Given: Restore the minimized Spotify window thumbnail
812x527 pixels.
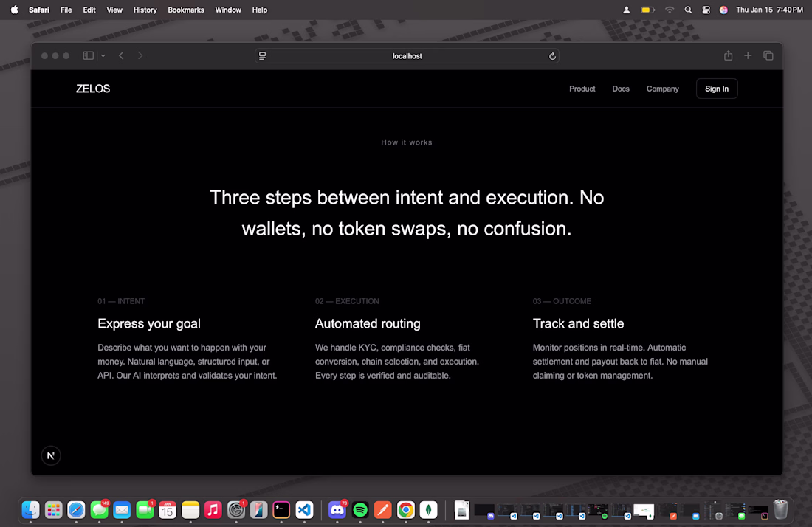Looking at the screenshot, I should point(598,510).
